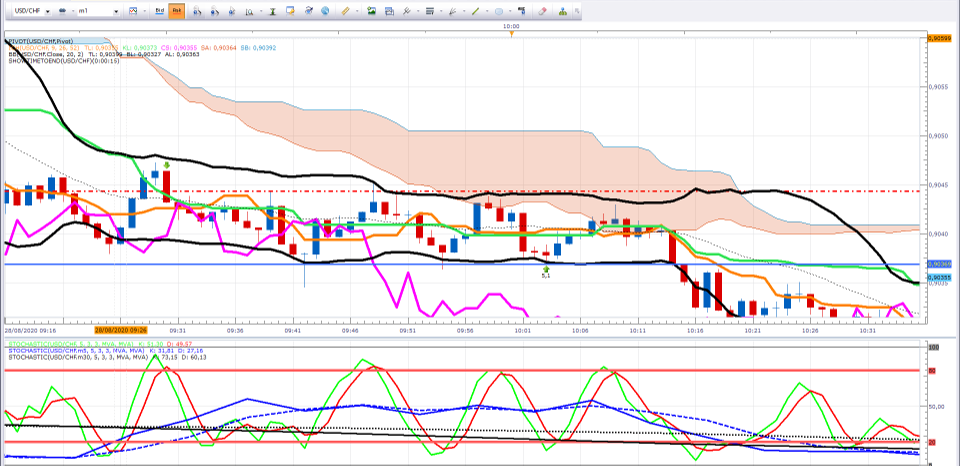Expand the trend line dropdown arrow
Image resolution: width=960 pixels, height=466 pixels.
pyautogui.click(x=487, y=11)
